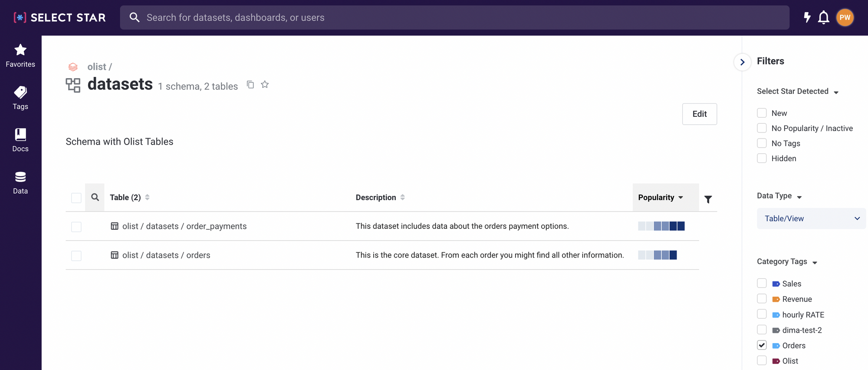Image resolution: width=868 pixels, height=370 pixels.
Task: Enable the New filter checkbox
Action: coord(762,113)
